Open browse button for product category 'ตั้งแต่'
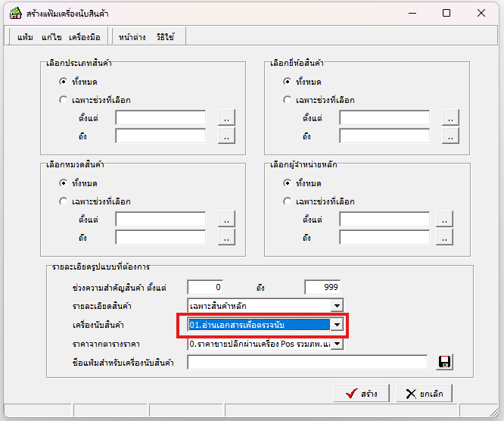504x421 pixels. click(x=226, y=219)
